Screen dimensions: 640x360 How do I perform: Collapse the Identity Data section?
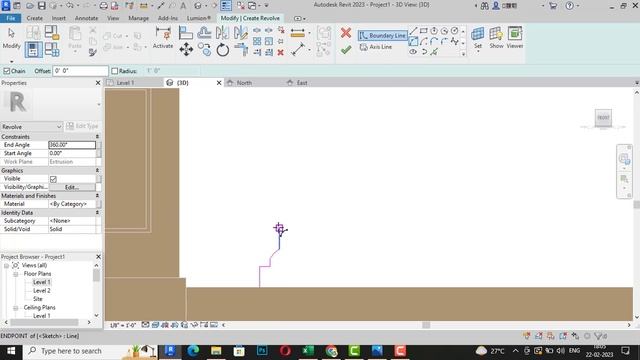point(97,213)
